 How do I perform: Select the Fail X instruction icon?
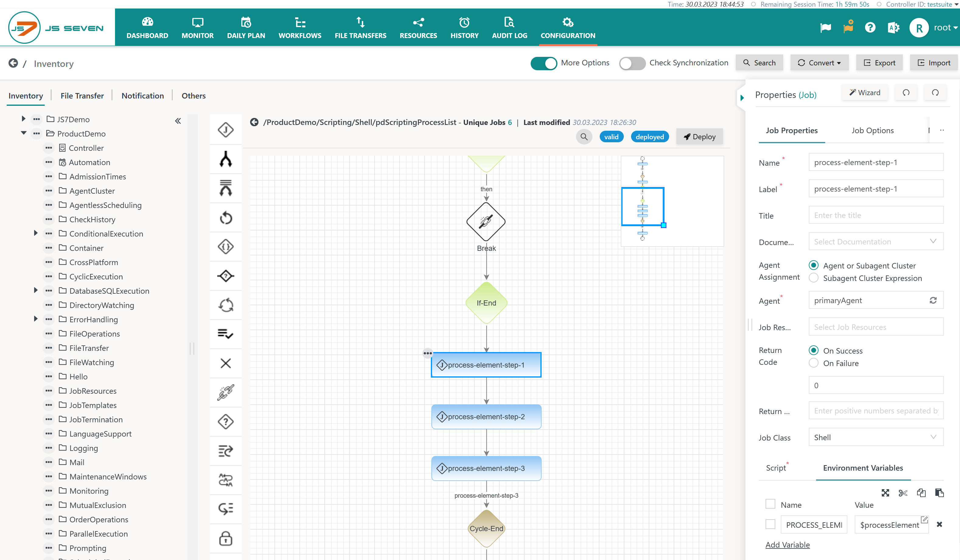click(225, 363)
